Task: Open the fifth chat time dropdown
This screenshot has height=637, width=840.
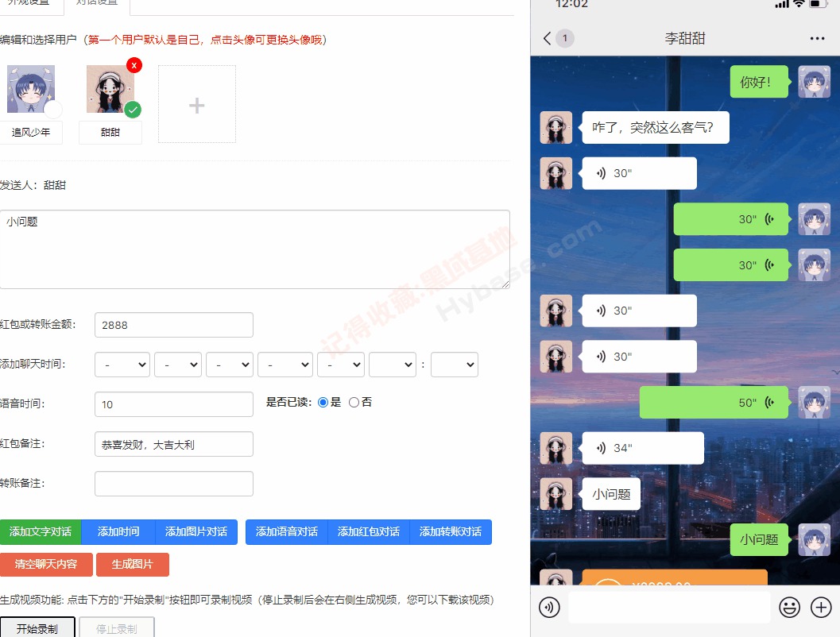Action: [x=341, y=365]
